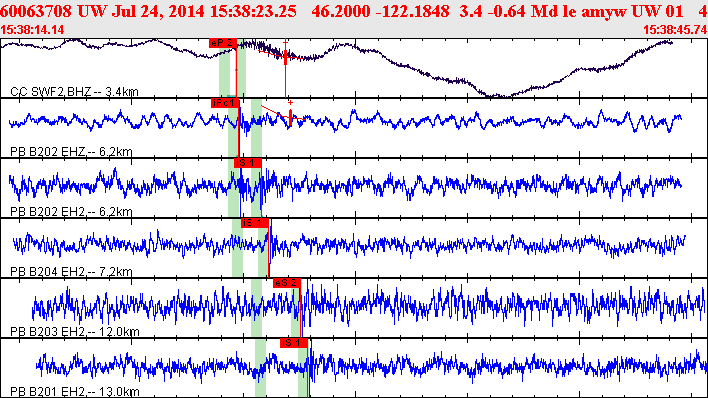Click the red plus coda marker on B202 EHZ trace
The width and height of the screenshot is (708, 398).
290,103
